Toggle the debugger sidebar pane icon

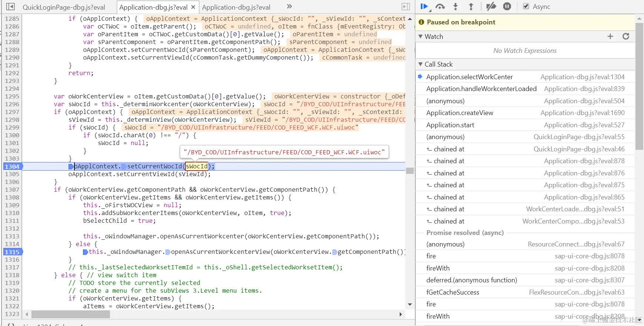click(406, 7)
